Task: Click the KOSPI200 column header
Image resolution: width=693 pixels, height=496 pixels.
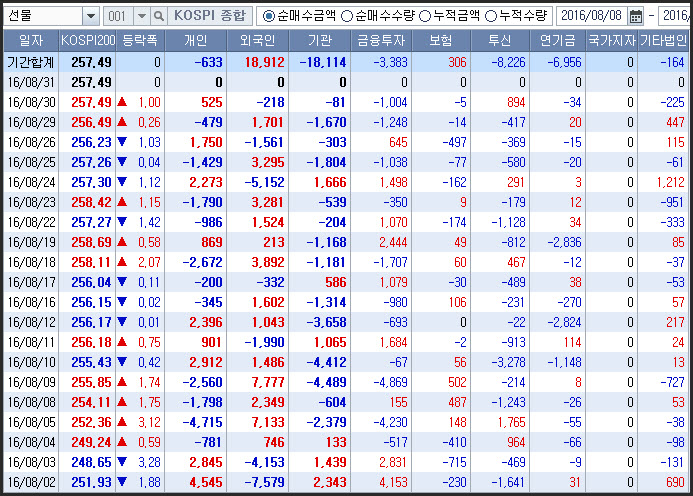Action: click(88, 41)
